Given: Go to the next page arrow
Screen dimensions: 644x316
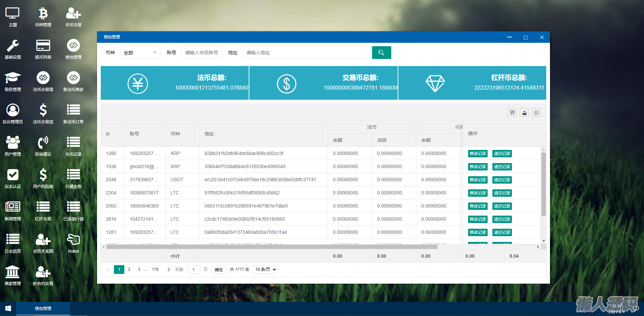Looking at the screenshot, I should [x=168, y=270].
